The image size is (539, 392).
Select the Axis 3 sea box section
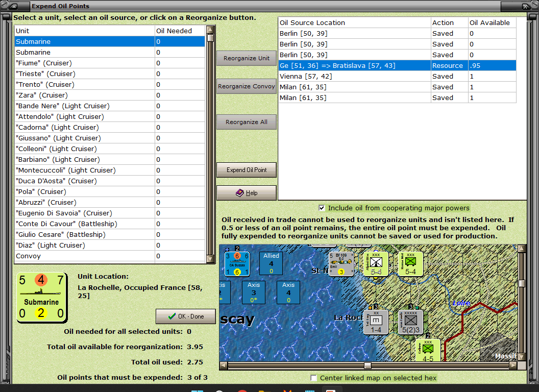254,292
